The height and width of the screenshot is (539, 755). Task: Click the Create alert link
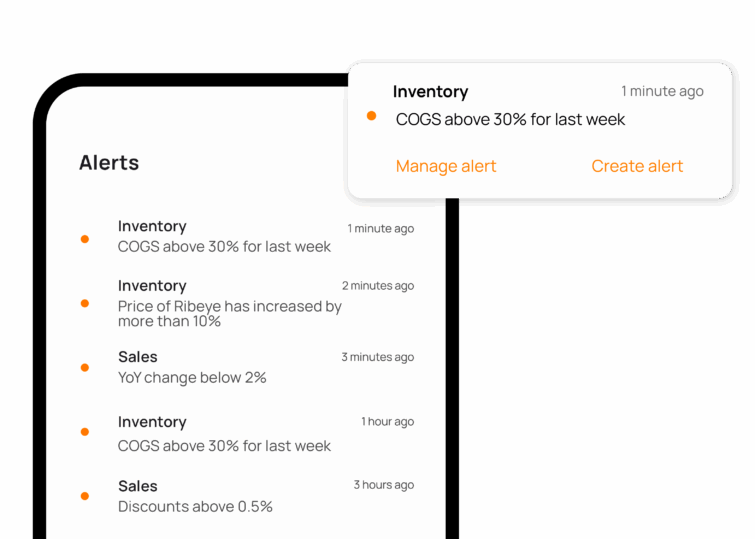tap(637, 166)
